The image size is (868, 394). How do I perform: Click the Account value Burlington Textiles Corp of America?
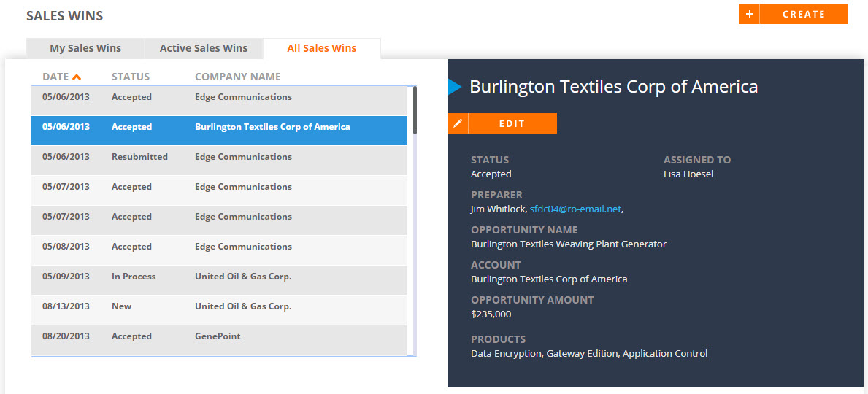coord(549,279)
